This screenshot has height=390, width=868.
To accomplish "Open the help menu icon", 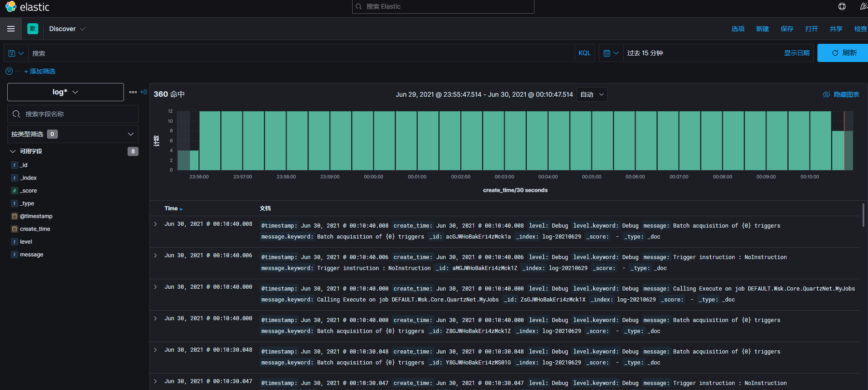I will (x=842, y=6).
